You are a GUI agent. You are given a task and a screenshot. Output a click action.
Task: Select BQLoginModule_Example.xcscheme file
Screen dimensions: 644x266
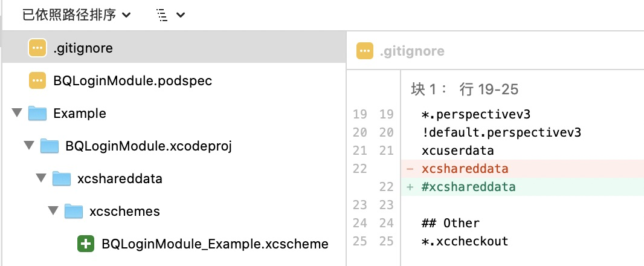coord(174,244)
